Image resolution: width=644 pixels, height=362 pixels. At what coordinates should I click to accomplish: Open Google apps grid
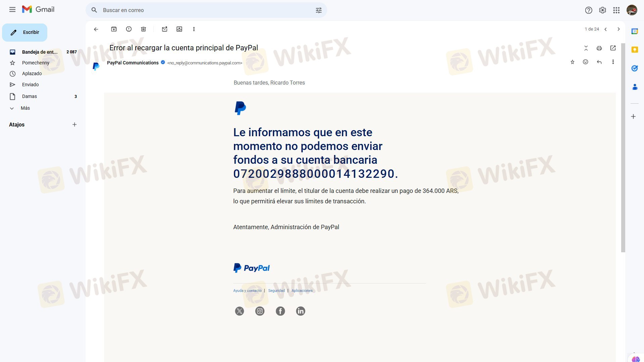point(616,10)
